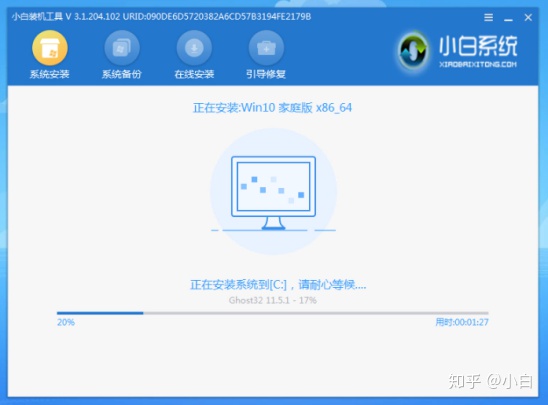Click the Ghost32 11.5.1 - 17% text
The image size is (548, 405).
click(273, 300)
